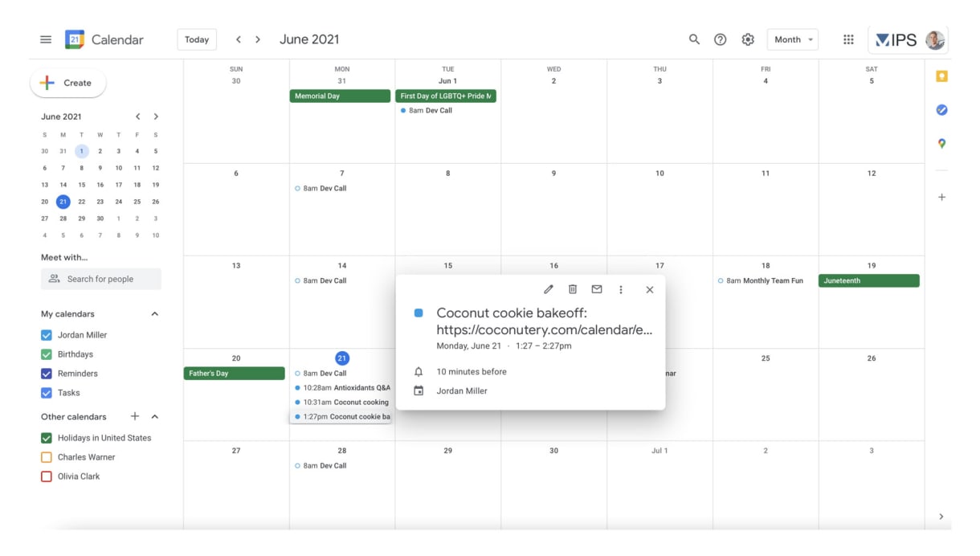The width and height of the screenshot is (980, 556).
Task: Open 10:31am Coconut cooking event
Action: coord(342,402)
